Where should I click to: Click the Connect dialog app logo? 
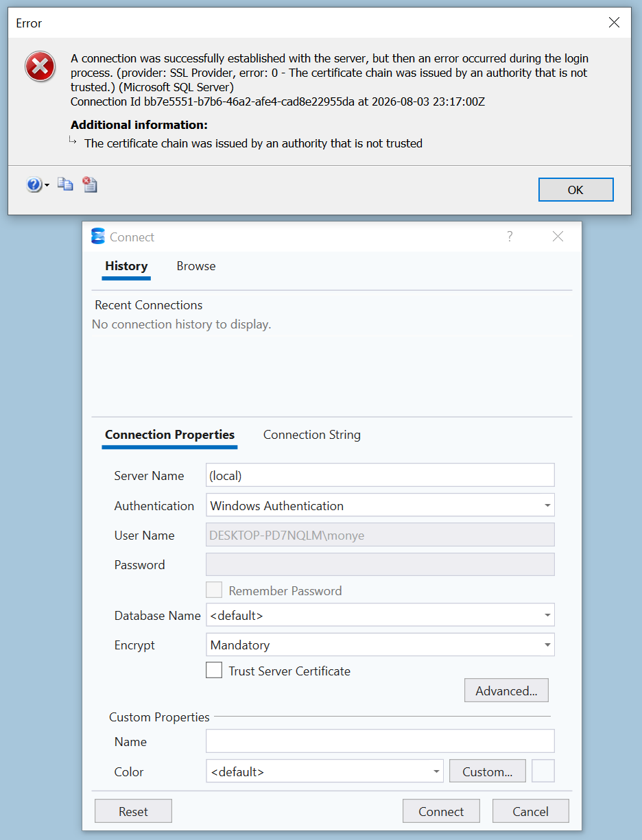(x=98, y=237)
